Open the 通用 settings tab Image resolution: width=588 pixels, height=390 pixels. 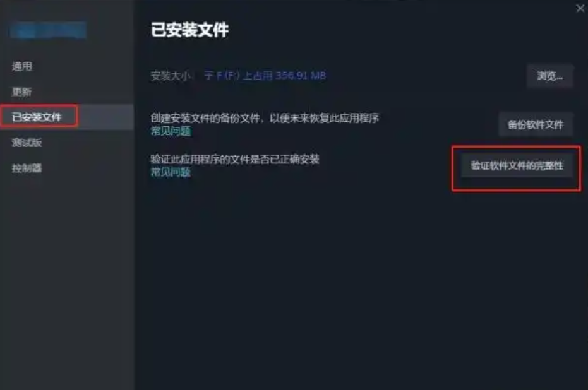pyautogui.click(x=21, y=66)
